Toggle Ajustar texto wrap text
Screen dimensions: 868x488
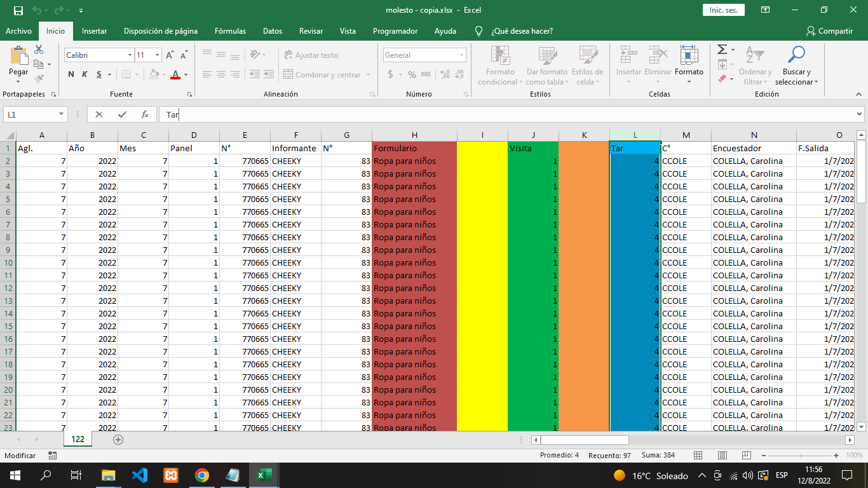(311, 55)
